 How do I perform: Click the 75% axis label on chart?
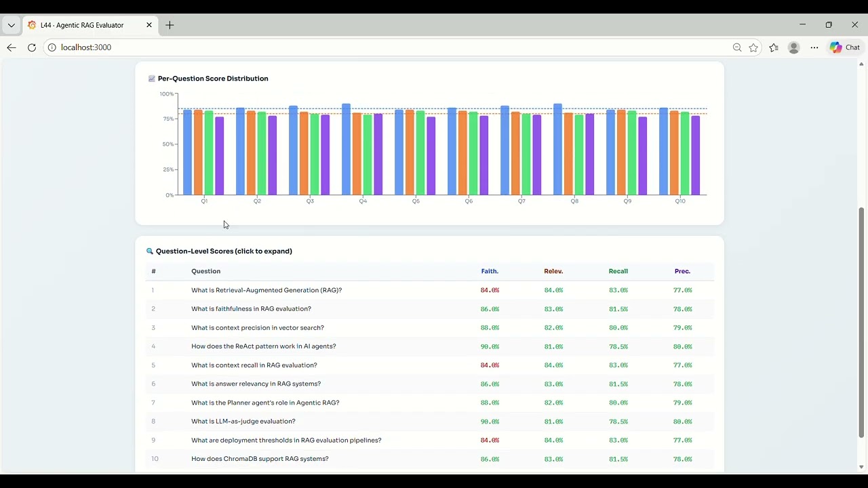[167, 119]
